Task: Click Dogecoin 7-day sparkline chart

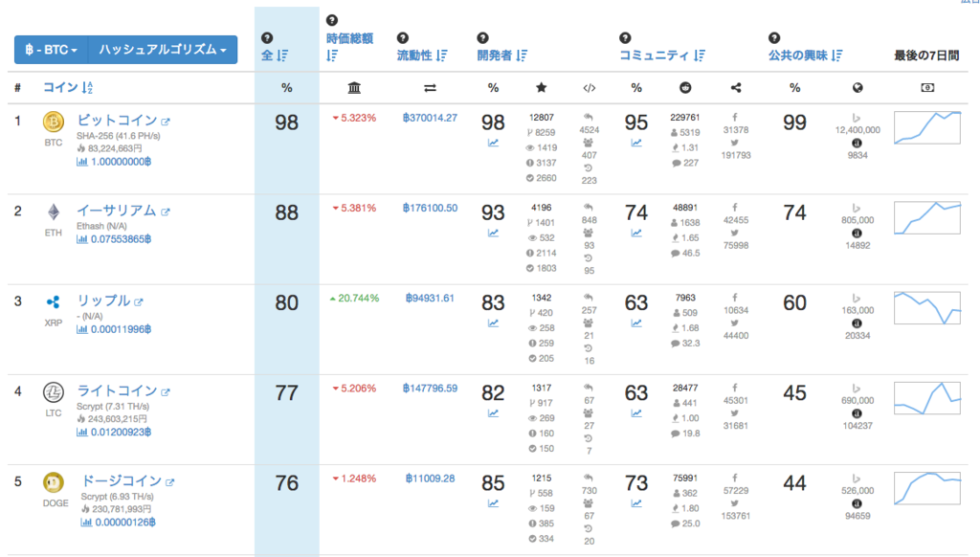Action: click(926, 487)
